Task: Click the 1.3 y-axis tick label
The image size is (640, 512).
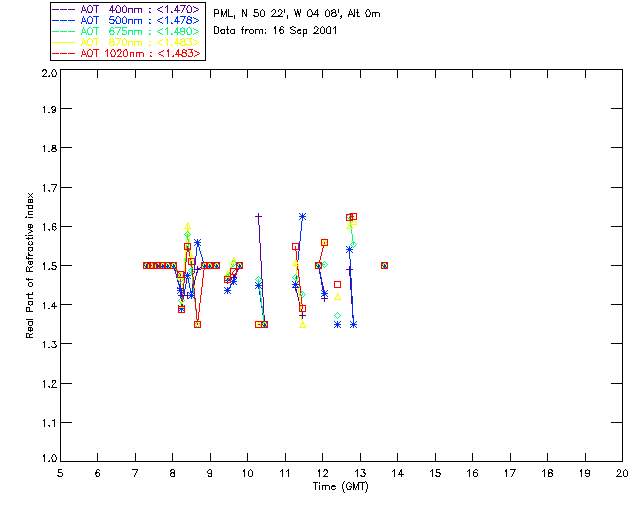Action: click(49, 344)
